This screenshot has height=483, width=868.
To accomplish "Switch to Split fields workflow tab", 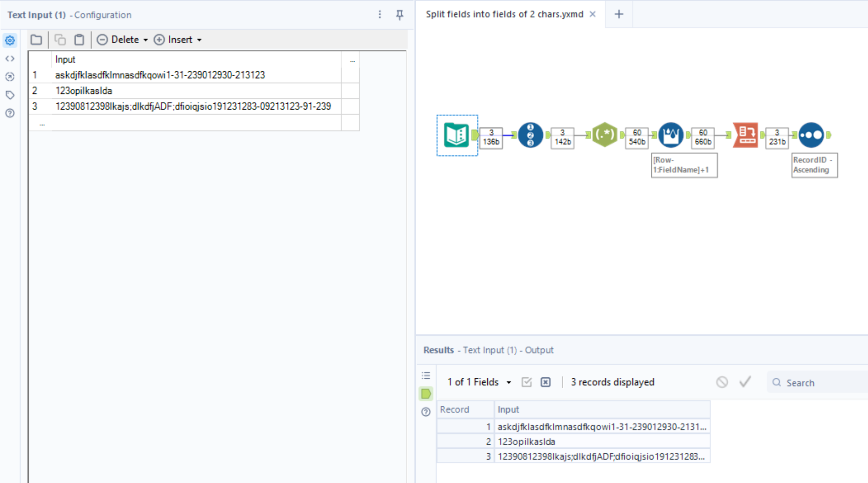I will (504, 14).
